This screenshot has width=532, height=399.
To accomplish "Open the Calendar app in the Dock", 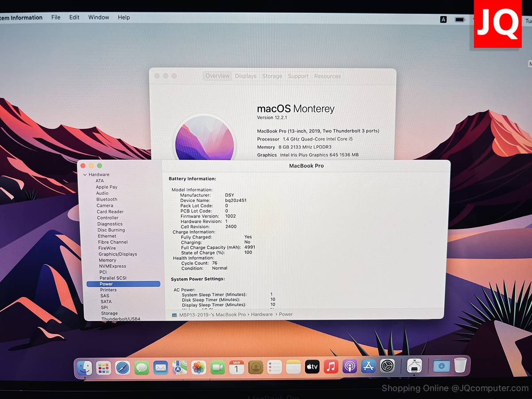I will [237, 367].
